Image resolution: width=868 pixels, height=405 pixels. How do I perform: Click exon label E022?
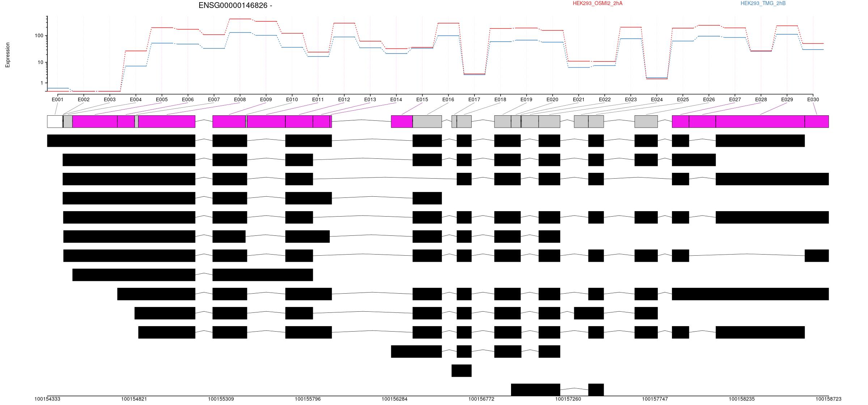pos(605,99)
